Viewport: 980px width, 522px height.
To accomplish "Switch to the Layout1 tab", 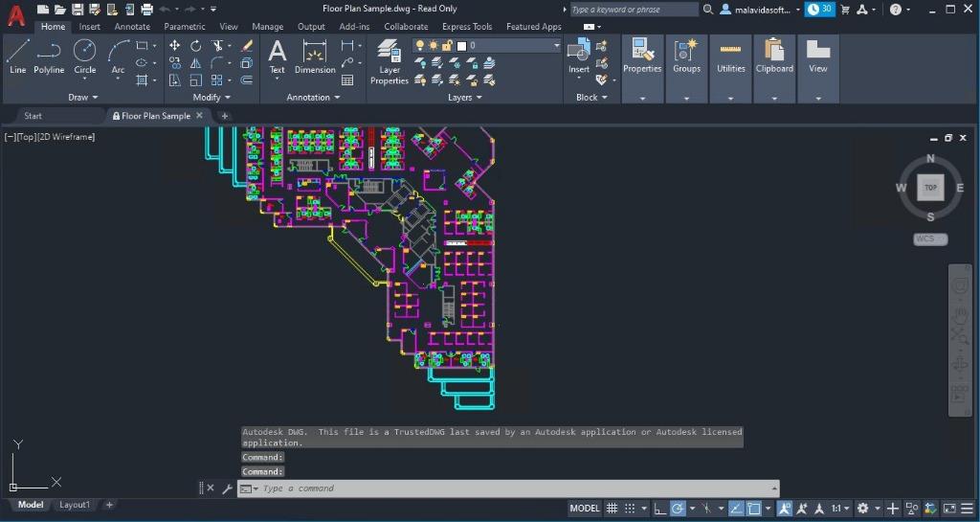I will click(x=75, y=505).
